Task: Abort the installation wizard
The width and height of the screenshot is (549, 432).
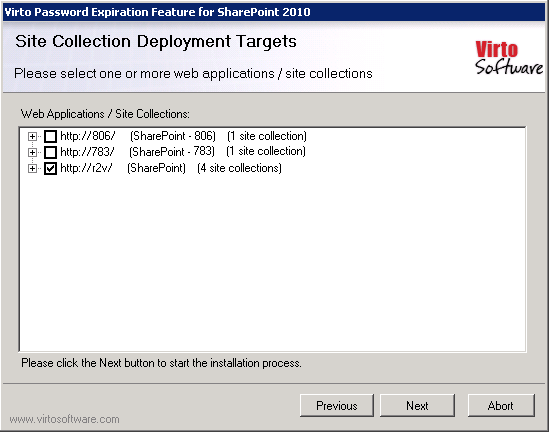Action: click(x=501, y=405)
